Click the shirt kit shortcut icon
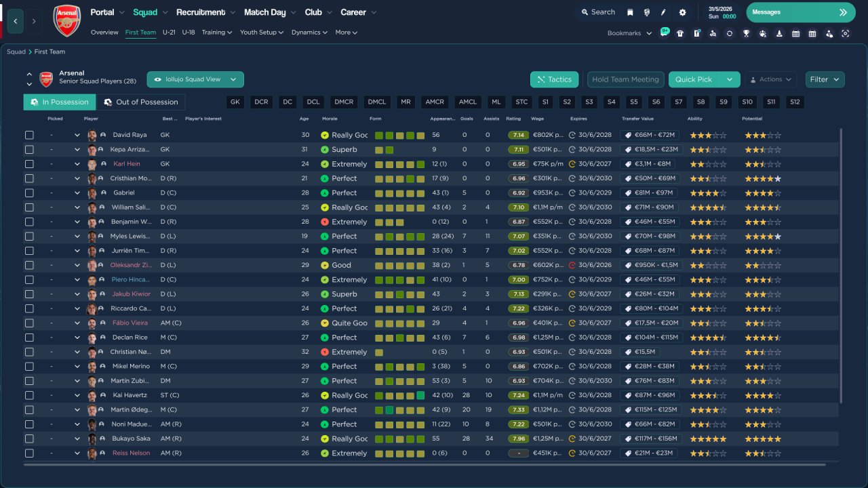 point(680,33)
